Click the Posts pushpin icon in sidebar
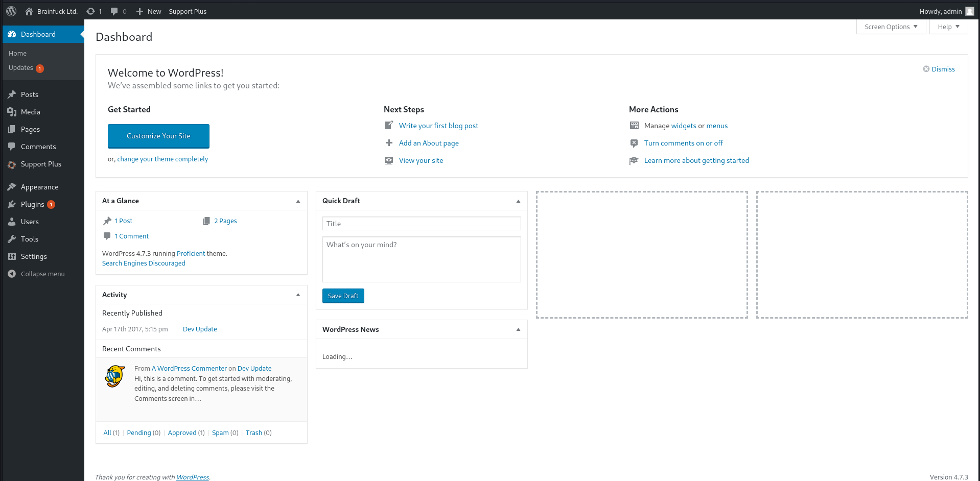The height and width of the screenshot is (481, 980). (12, 94)
